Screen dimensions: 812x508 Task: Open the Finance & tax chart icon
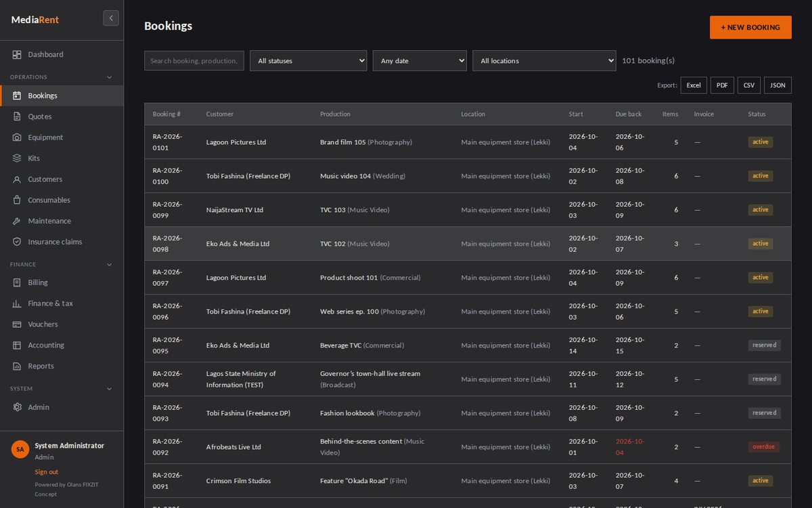[x=17, y=303]
